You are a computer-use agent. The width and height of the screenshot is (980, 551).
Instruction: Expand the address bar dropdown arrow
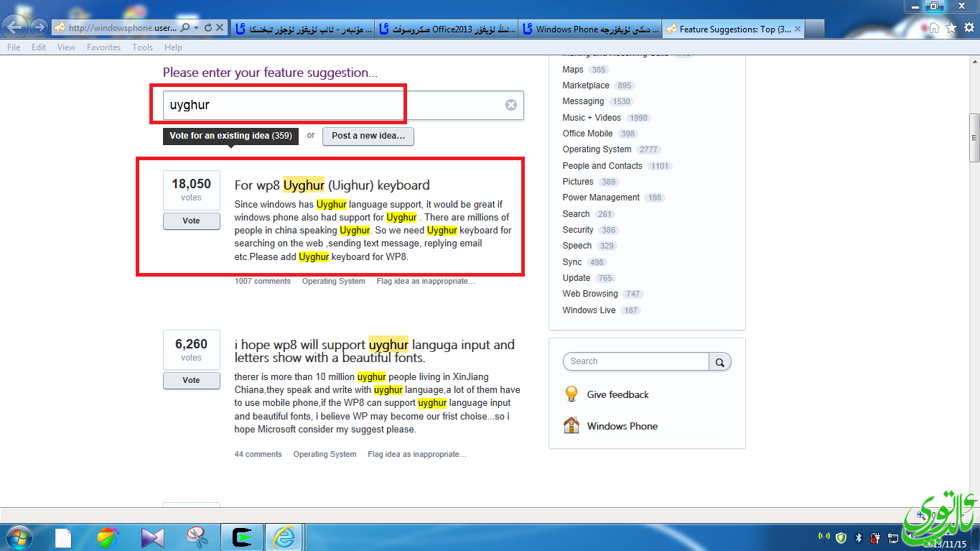pyautogui.click(x=197, y=28)
